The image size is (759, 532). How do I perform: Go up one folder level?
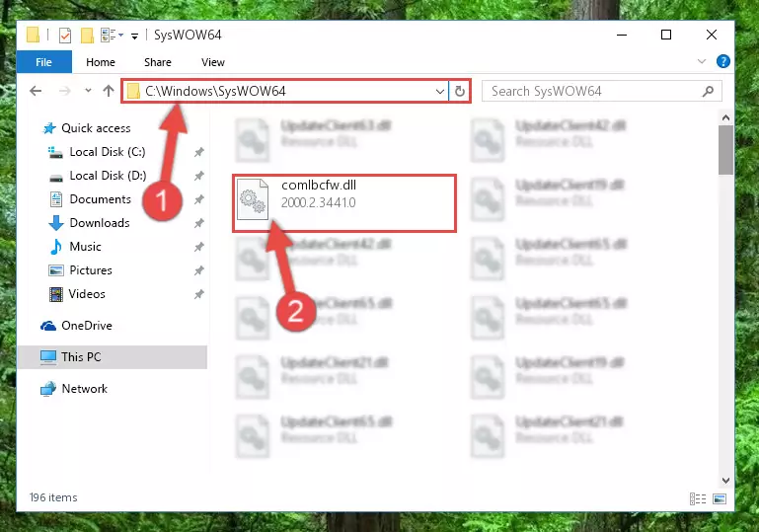click(109, 91)
